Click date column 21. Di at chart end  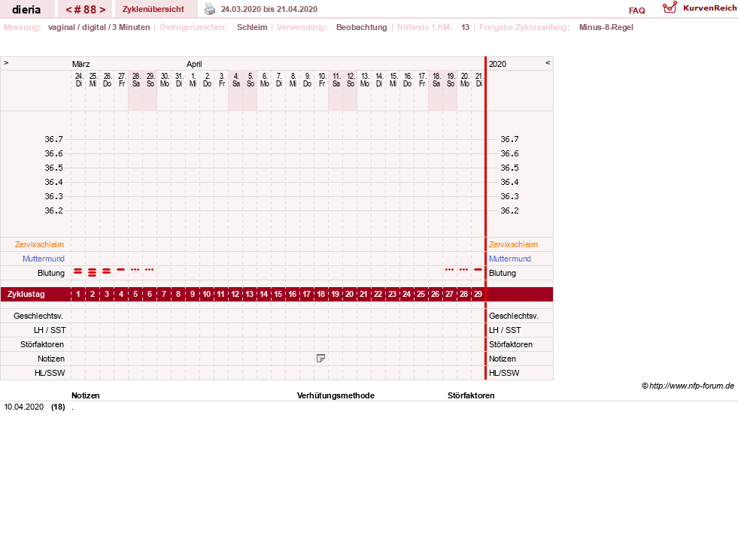(478, 80)
